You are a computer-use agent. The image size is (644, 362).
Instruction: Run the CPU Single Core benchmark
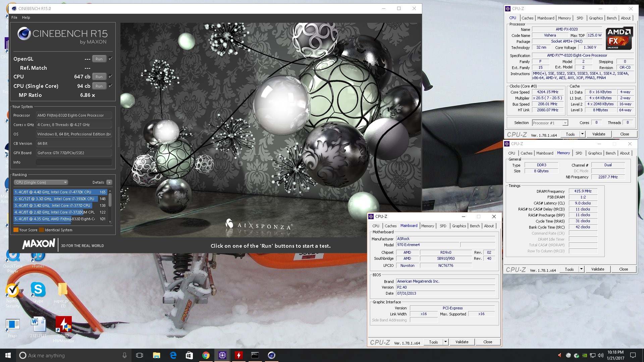click(99, 86)
